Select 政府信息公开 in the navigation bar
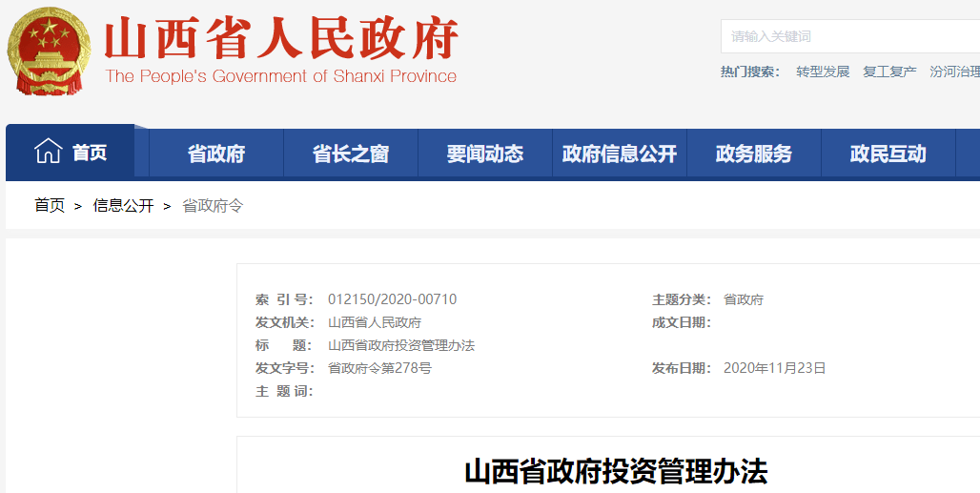 coord(620,154)
